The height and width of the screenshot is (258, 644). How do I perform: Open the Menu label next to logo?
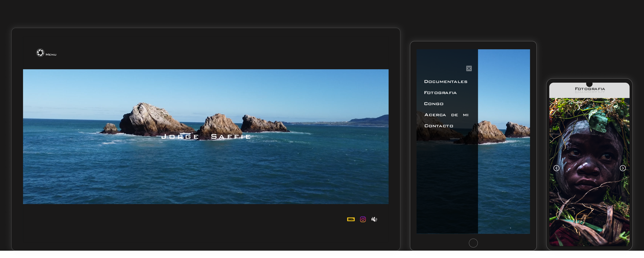point(51,55)
